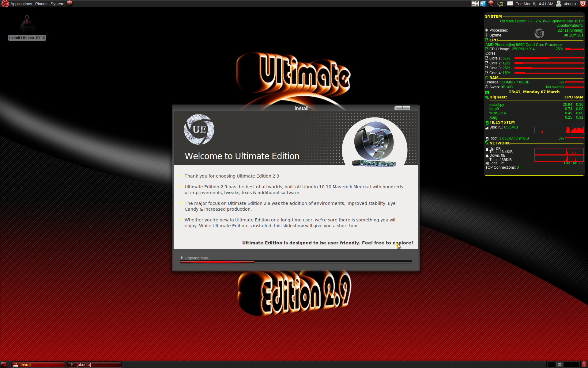This screenshot has height=368, width=588.
Task: Click the Install window title bar
Action: pyautogui.click(x=296, y=108)
